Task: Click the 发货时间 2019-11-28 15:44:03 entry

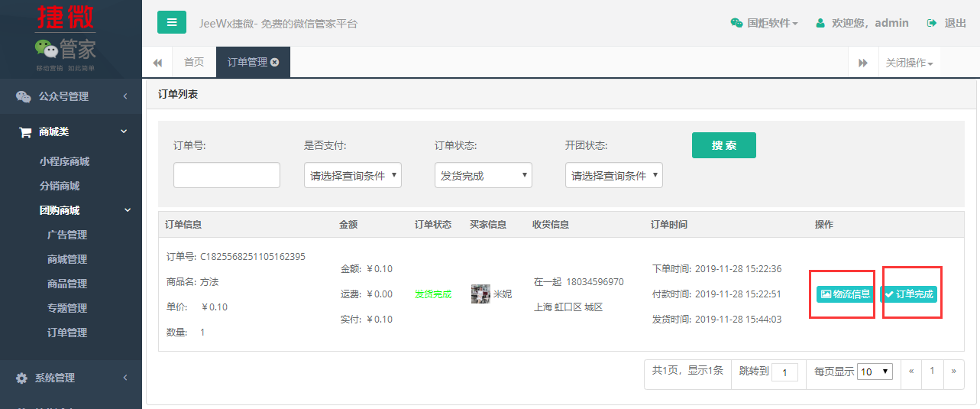Action: click(x=717, y=319)
